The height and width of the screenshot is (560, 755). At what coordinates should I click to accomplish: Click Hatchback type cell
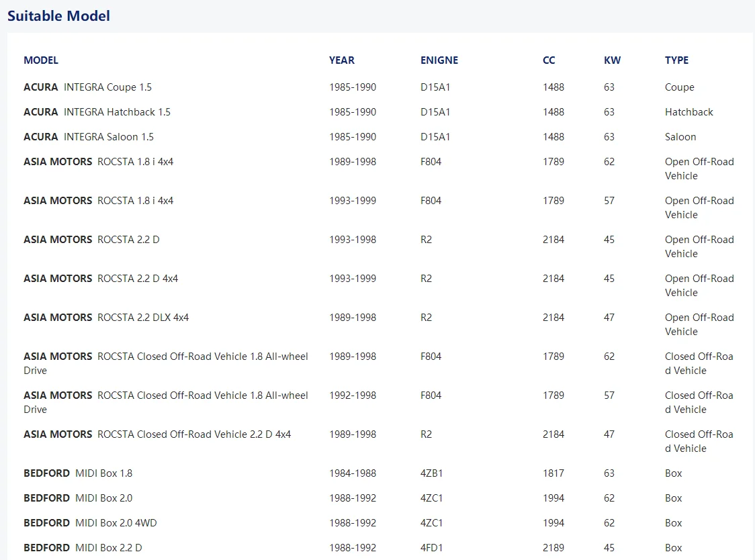[689, 112]
